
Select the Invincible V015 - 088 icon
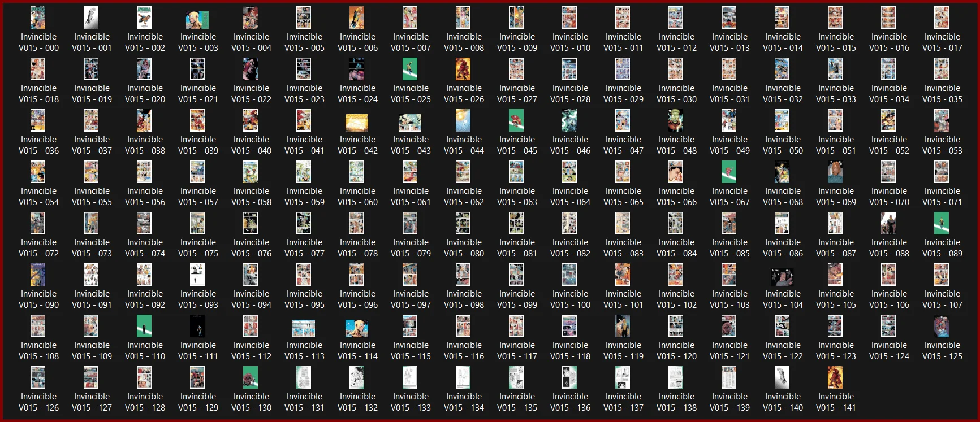pos(888,224)
